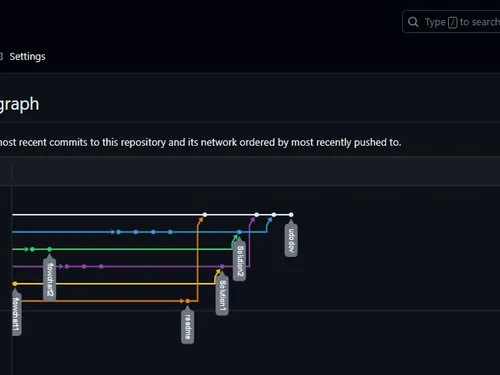
Task: Select the flowchart2 branch label
Action: pyautogui.click(x=49, y=279)
